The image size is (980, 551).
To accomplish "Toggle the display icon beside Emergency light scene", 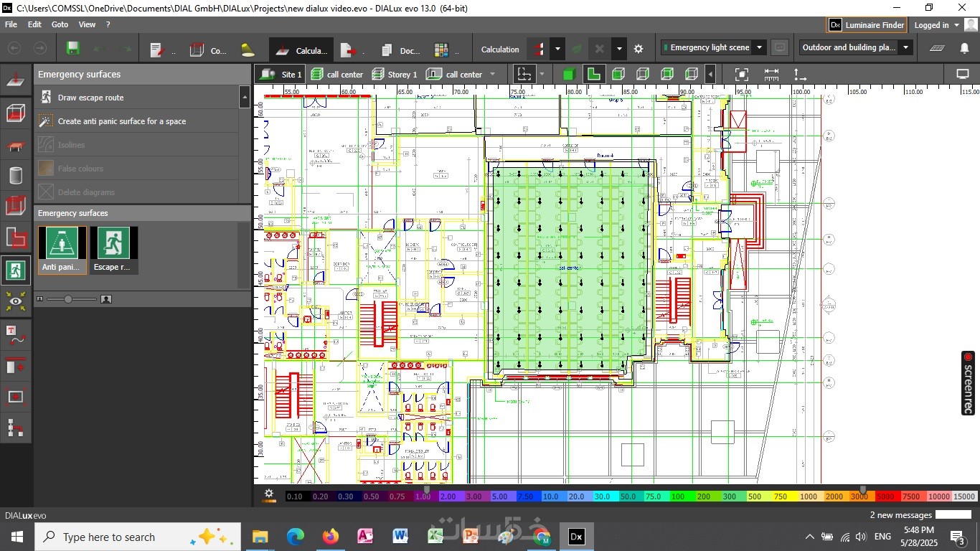I will pyautogui.click(x=780, y=48).
